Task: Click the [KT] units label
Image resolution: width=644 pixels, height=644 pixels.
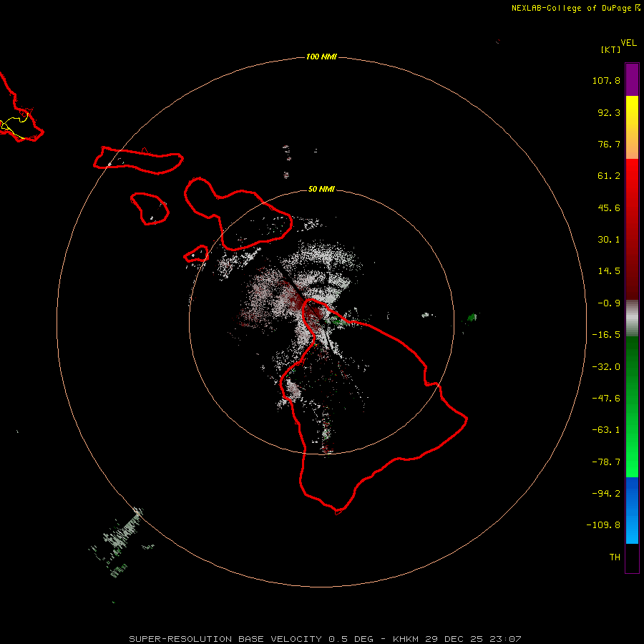Action: click(611, 49)
